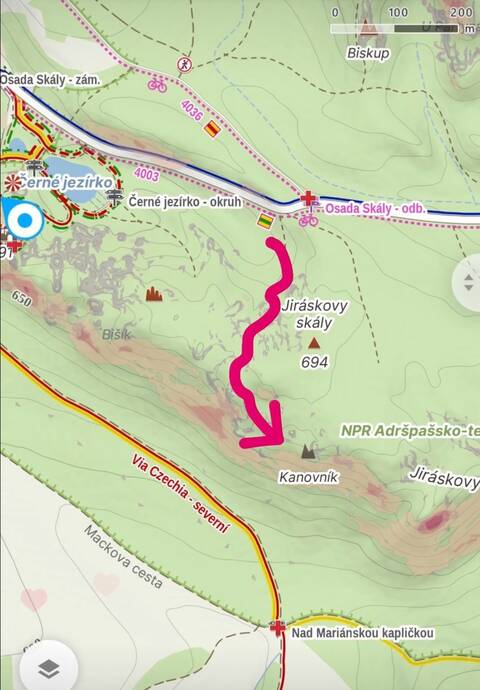Open the map layers button
This screenshot has width=480, height=690.
[x=49, y=669]
